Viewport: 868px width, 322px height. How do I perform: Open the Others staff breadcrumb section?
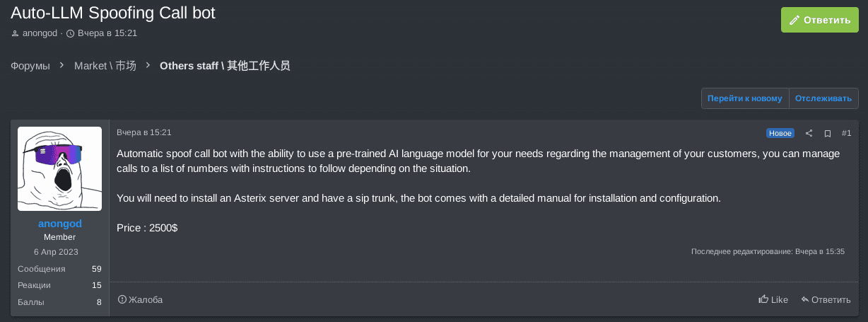(225, 66)
